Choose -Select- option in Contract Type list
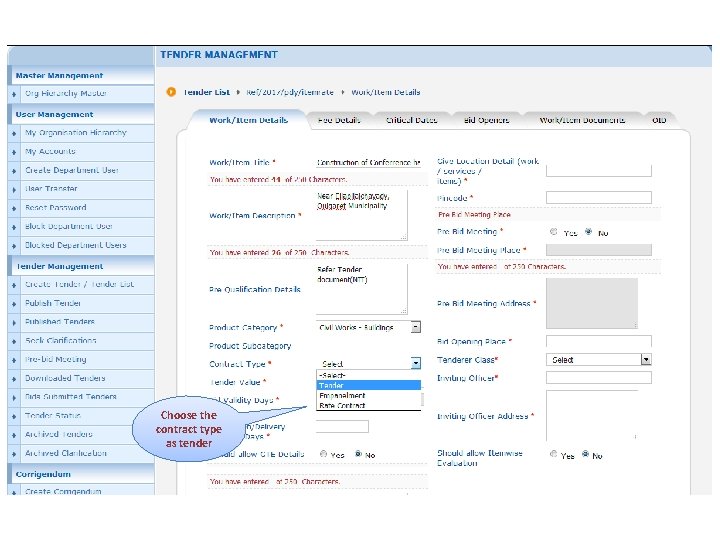720x540 pixels. click(x=369, y=375)
